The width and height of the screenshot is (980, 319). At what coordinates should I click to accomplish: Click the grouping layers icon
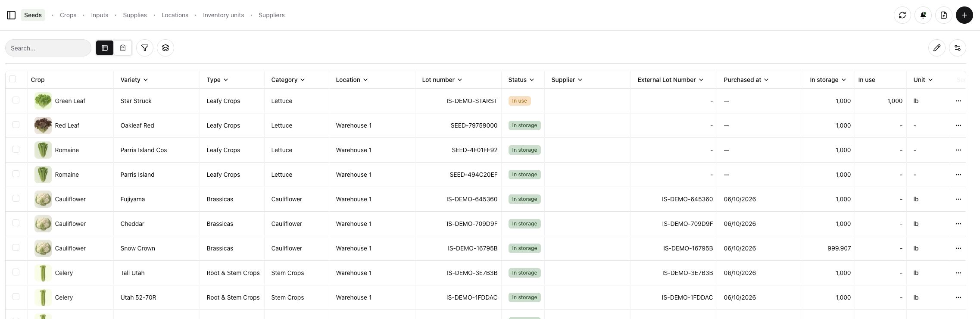(165, 48)
